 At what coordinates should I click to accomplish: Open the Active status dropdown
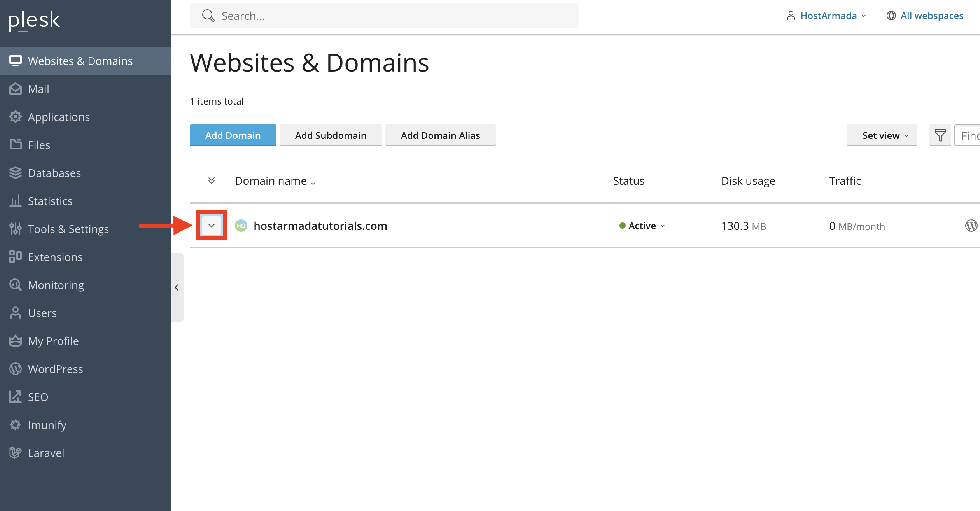point(642,226)
